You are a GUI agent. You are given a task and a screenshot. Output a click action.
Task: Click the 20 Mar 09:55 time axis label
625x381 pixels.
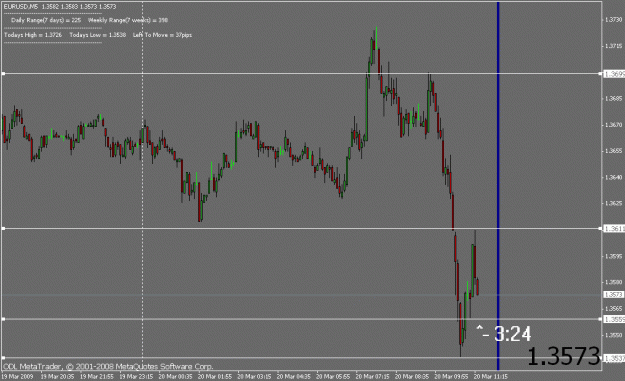[451, 376]
